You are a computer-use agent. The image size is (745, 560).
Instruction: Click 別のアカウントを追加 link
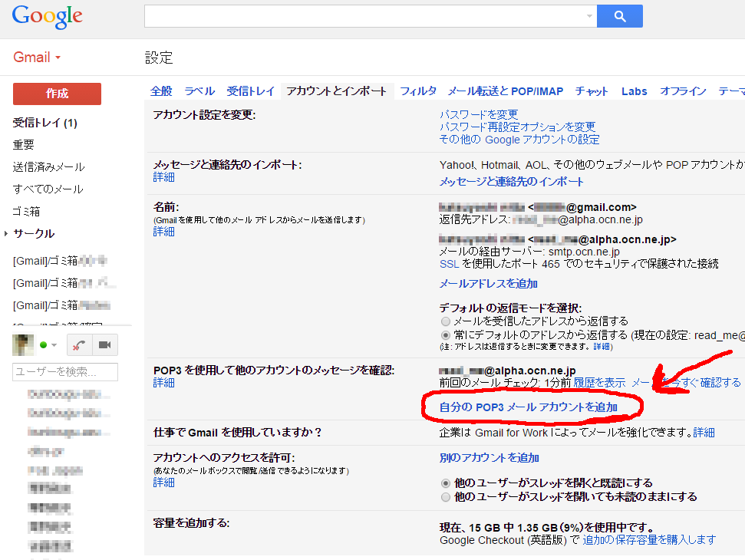[490, 457]
